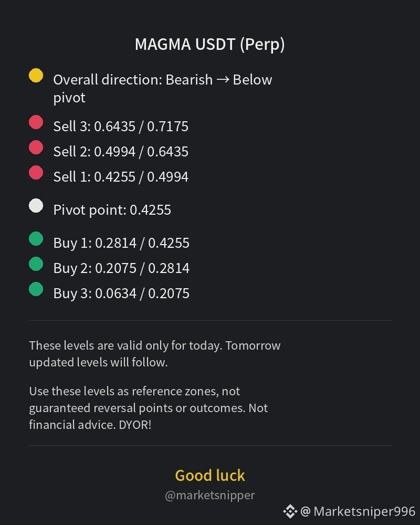Click the white Pivot point dot
420x525 pixels.
(36, 206)
